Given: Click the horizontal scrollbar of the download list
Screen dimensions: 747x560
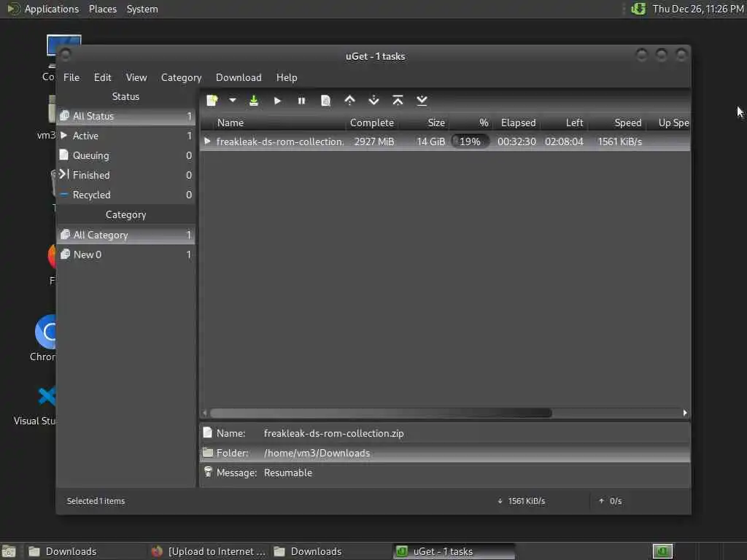Looking at the screenshot, I should click(381, 413).
